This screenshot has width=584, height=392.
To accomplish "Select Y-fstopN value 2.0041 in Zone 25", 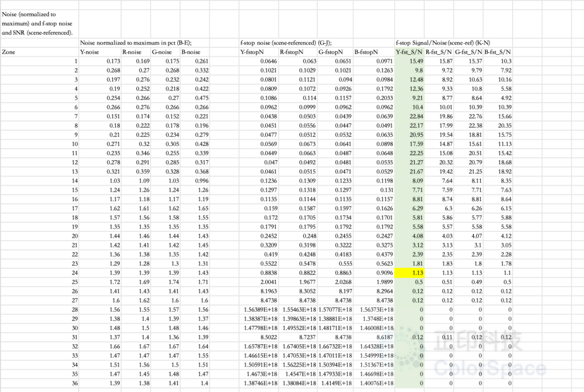I will tap(259, 282).
